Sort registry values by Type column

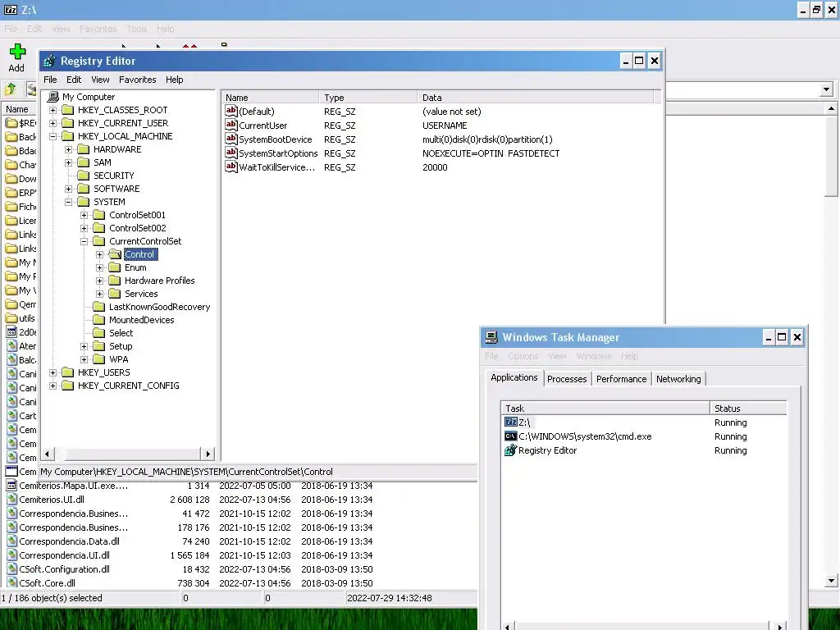(x=368, y=98)
